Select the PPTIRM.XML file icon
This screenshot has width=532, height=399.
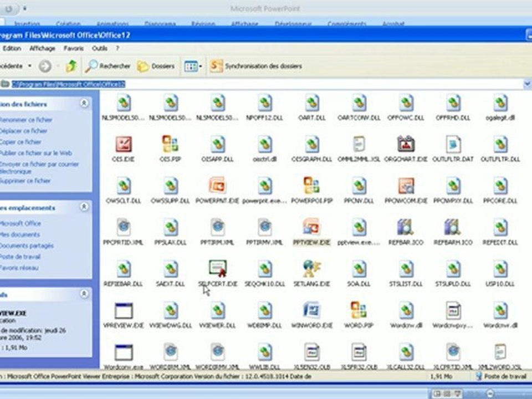pyautogui.click(x=217, y=227)
